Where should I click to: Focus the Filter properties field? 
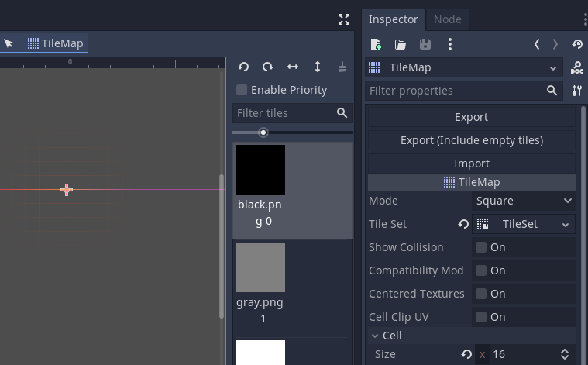464,91
